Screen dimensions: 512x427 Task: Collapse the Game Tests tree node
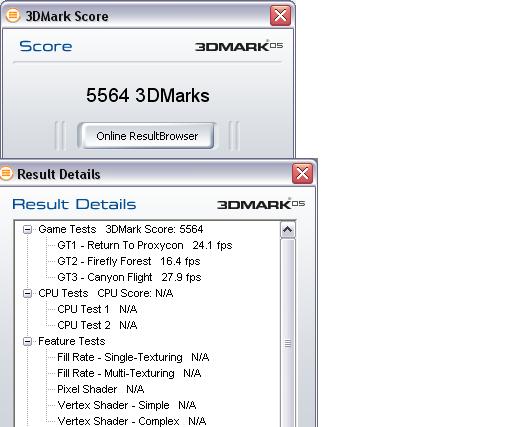tap(28, 229)
